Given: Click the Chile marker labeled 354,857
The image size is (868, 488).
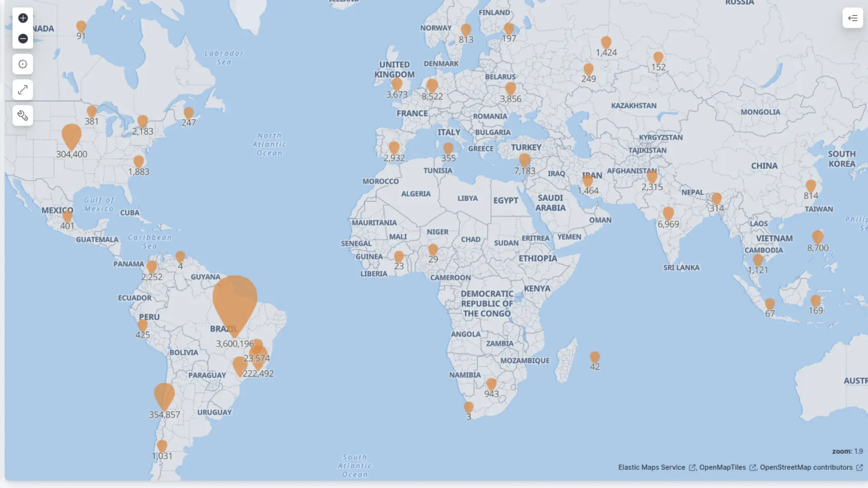Looking at the screenshot, I should tap(164, 396).
